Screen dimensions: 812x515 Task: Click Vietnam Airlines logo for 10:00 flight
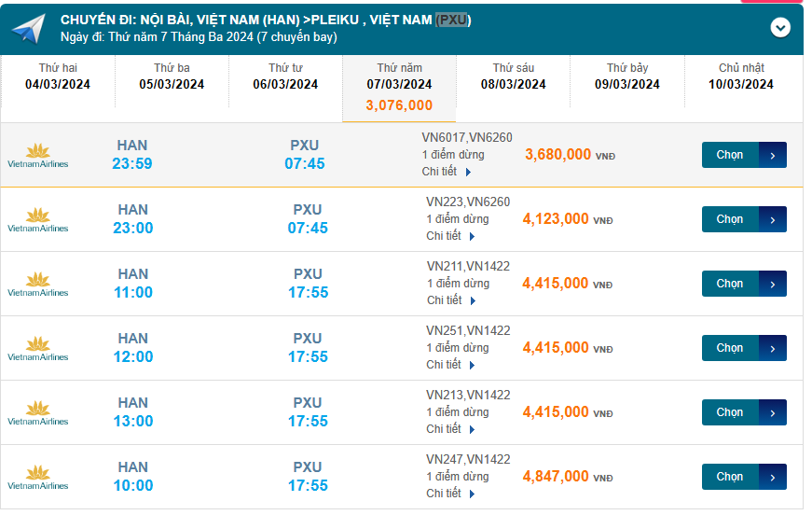(38, 477)
